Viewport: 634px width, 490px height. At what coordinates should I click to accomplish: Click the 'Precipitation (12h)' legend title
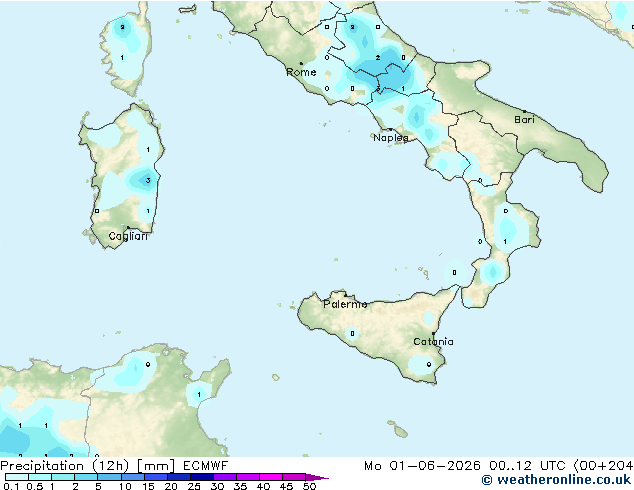pyautogui.click(x=65, y=466)
